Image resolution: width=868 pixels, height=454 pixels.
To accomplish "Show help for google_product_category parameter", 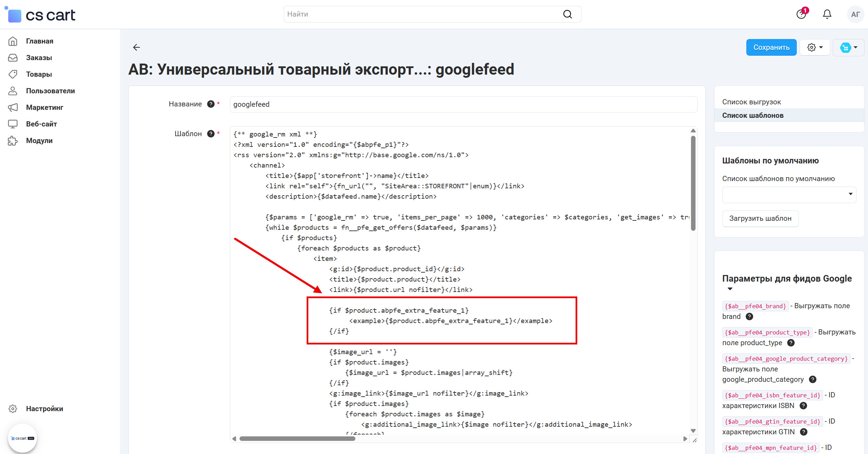I will (813, 379).
